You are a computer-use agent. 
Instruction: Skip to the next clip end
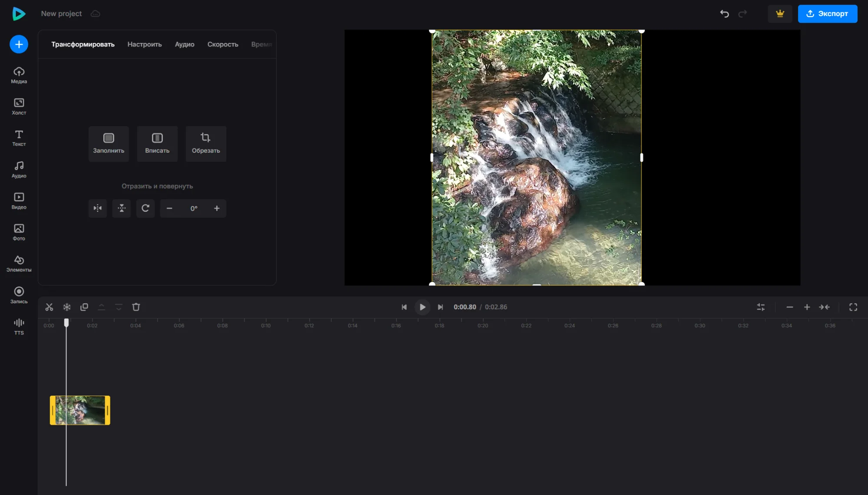[440, 307]
